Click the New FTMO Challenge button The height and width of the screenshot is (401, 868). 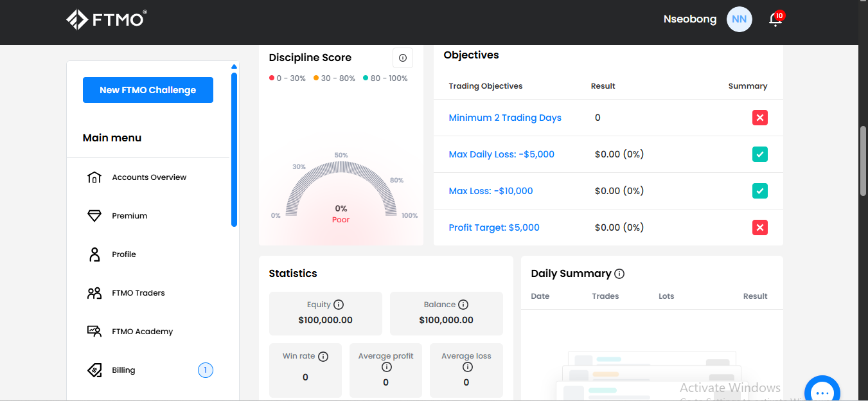tap(148, 90)
